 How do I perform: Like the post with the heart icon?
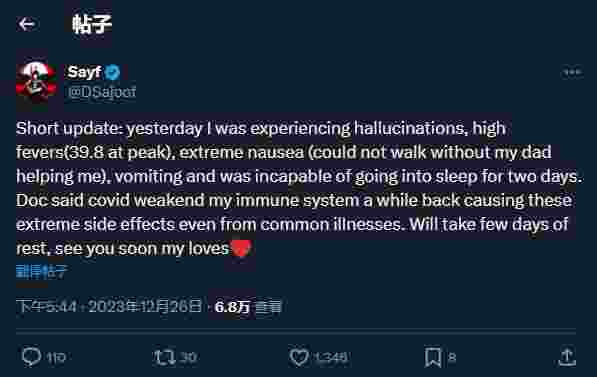299,357
